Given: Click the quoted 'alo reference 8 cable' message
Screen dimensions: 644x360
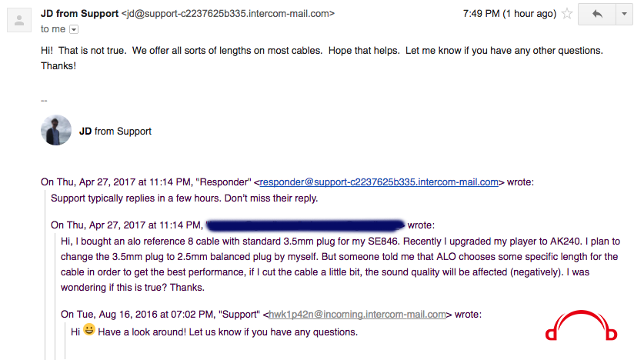Looking at the screenshot, I should pyautogui.click(x=340, y=265).
